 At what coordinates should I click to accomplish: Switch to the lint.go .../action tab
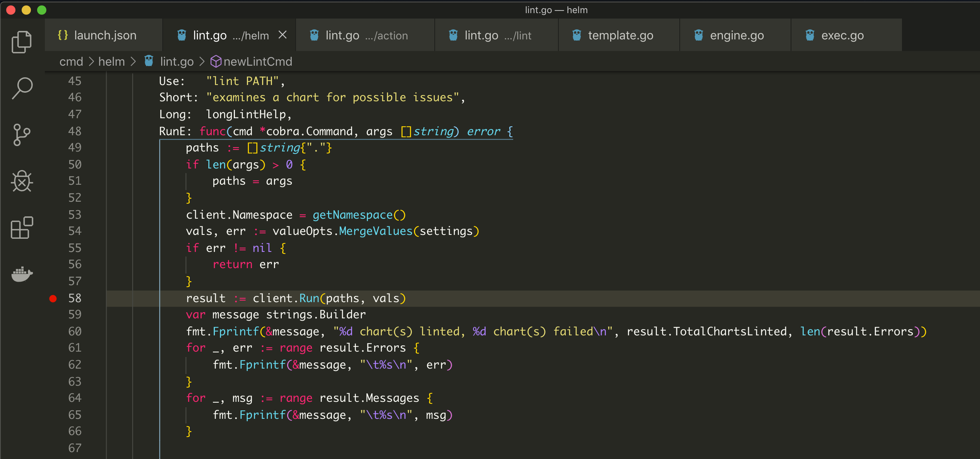365,35
